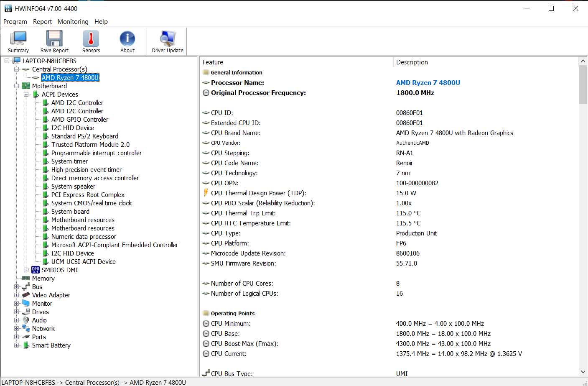Image resolution: width=588 pixels, height=386 pixels.
Task: Launch the Driver Update icon
Action: (168, 38)
